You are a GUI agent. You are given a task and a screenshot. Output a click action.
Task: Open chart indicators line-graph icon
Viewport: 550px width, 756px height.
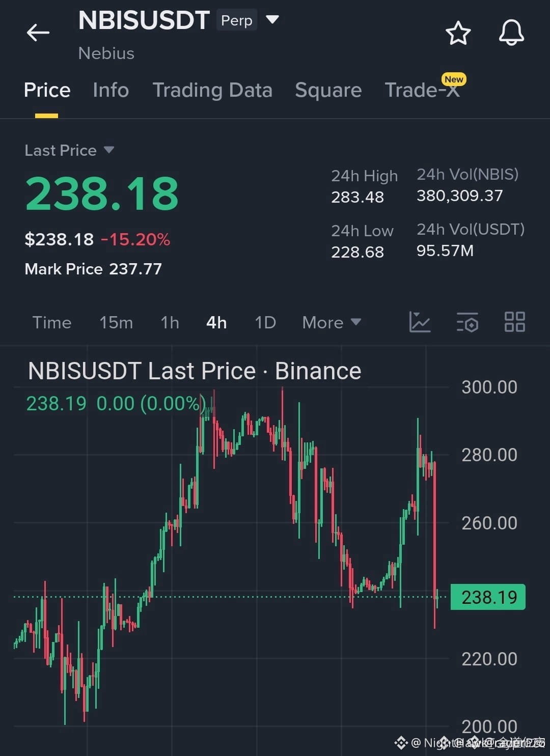(x=420, y=322)
